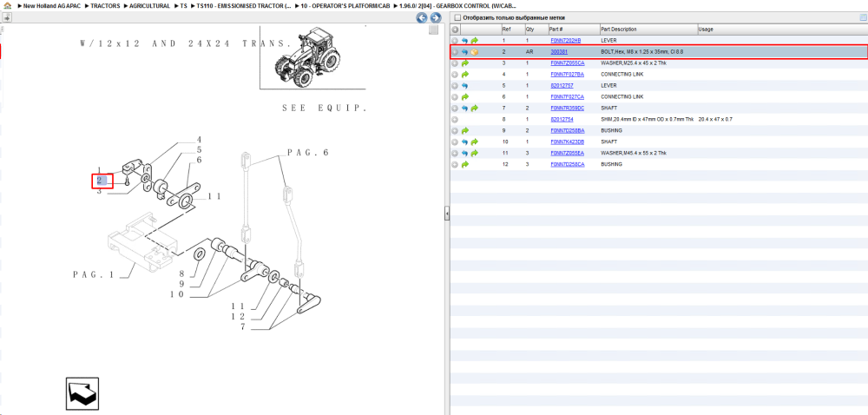
Task: Open part number link F0NN7D258CA
Action: tap(567, 164)
